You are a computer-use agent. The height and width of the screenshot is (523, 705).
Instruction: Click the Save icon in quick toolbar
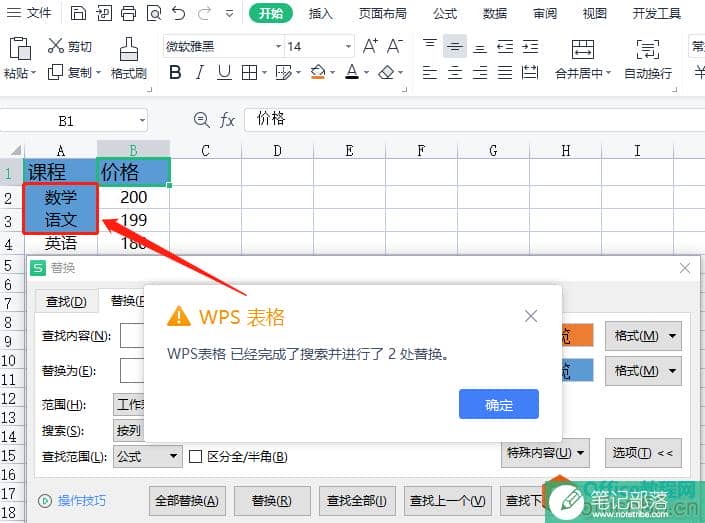pos(78,13)
